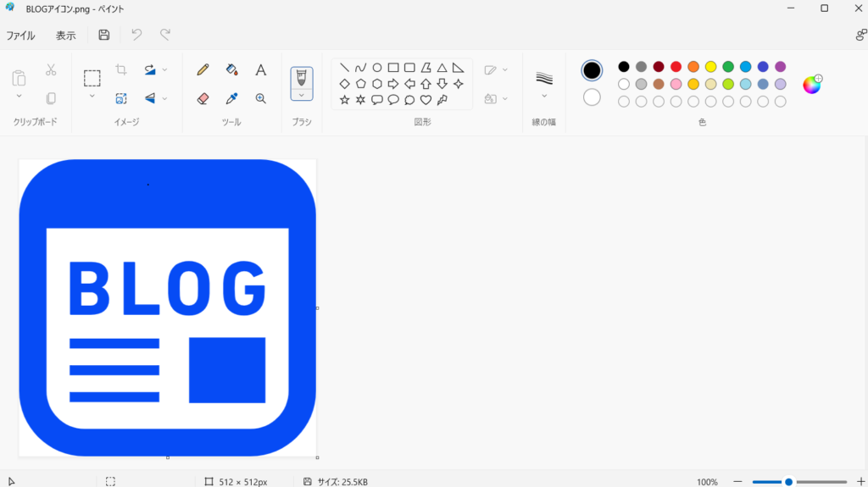Select the Fill bucket tool
The image size is (868, 487).
click(x=231, y=69)
